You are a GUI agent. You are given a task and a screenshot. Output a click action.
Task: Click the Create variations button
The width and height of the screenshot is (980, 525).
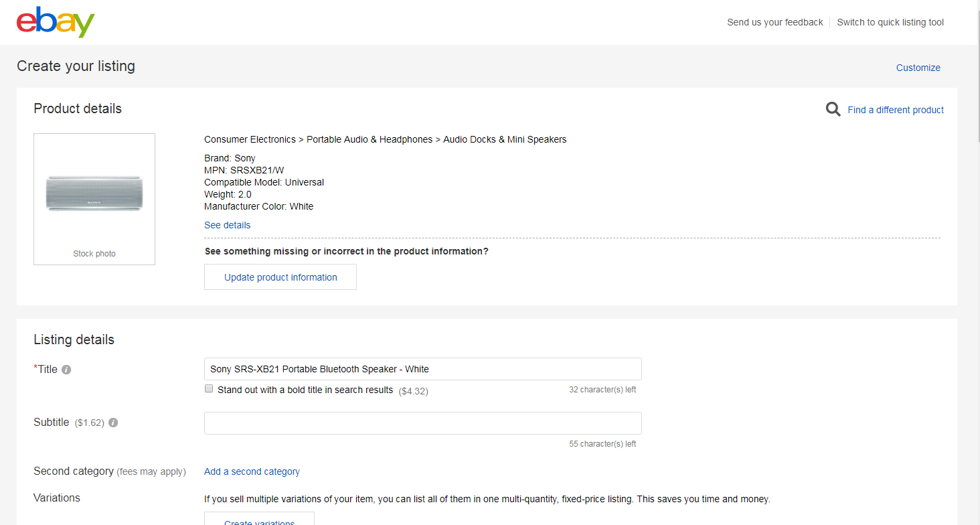[259, 519]
